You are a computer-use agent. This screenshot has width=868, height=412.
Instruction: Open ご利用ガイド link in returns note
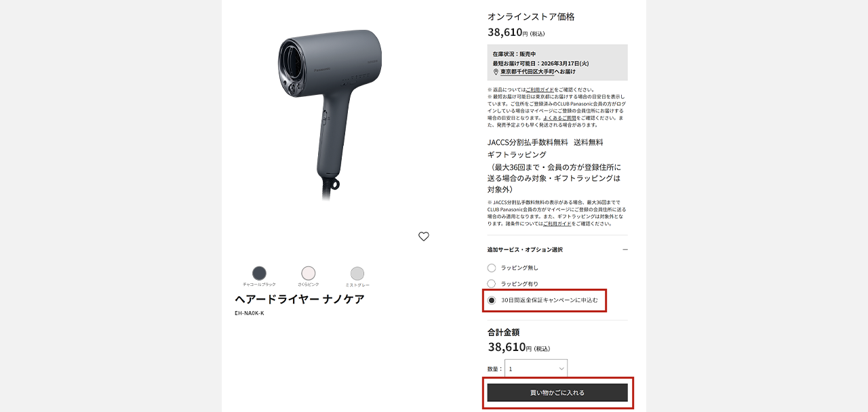coord(540,89)
